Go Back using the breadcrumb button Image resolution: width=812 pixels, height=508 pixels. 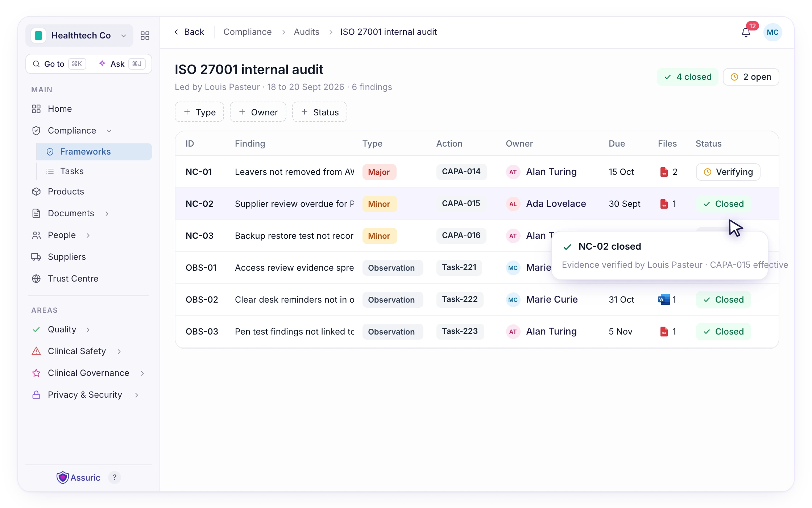[189, 32]
